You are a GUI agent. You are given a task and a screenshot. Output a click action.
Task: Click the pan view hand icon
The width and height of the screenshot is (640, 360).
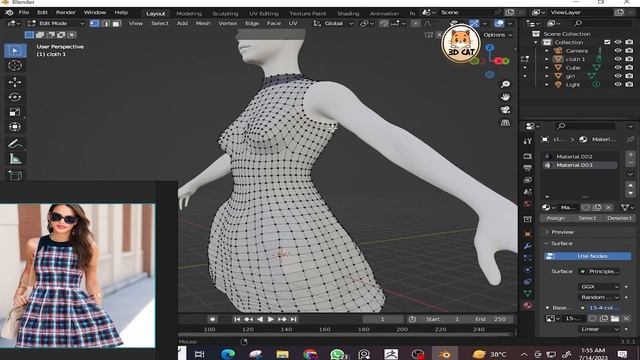(x=505, y=97)
